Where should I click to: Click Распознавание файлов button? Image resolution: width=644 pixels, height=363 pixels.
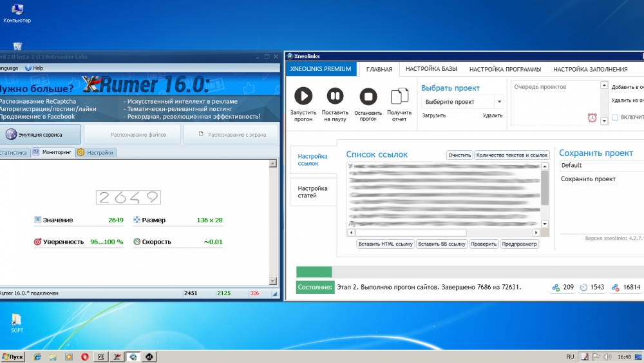[132, 134]
